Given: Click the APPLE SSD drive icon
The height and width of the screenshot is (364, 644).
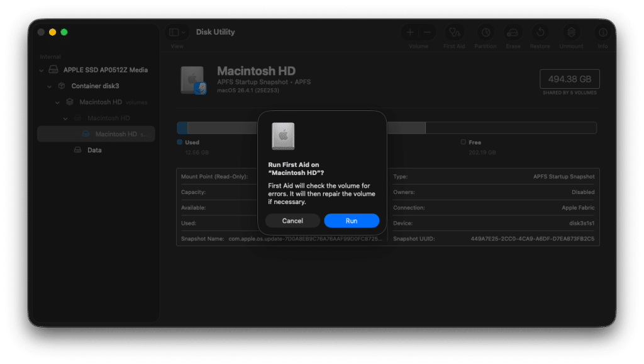Looking at the screenshot, I should [x=53, y=69].
